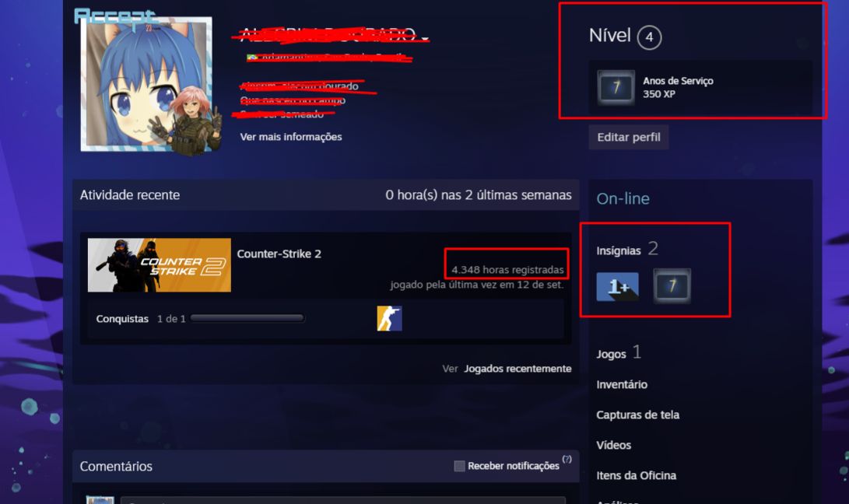Open the Inventário page
849x504 pixels.
[x=622, y=384]
